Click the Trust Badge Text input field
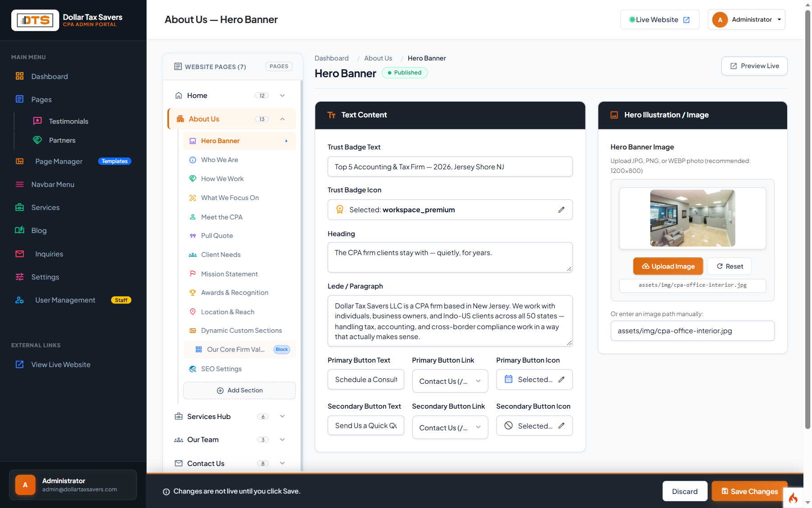Image resolution: width=812 pixels, height=508 pixels. click(450, 167)
